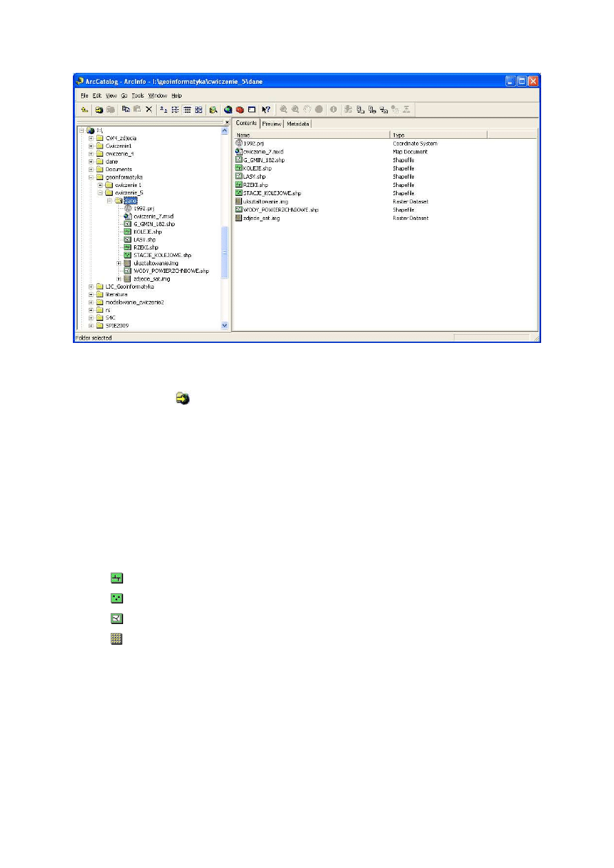Open the ArcToolbox window icon
The image size is (614, 868).
click(240, 109)
